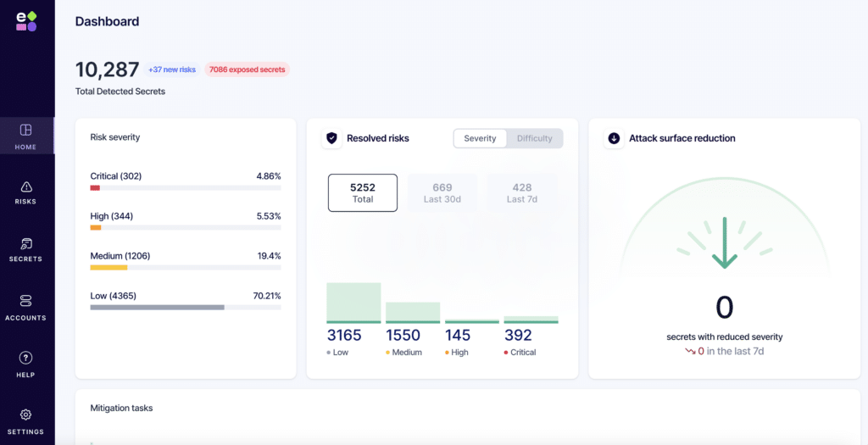The width and height of the screenshot is (868, 445).
Task: Open the Risks warning triangle icon
Action: pos(25,186)
